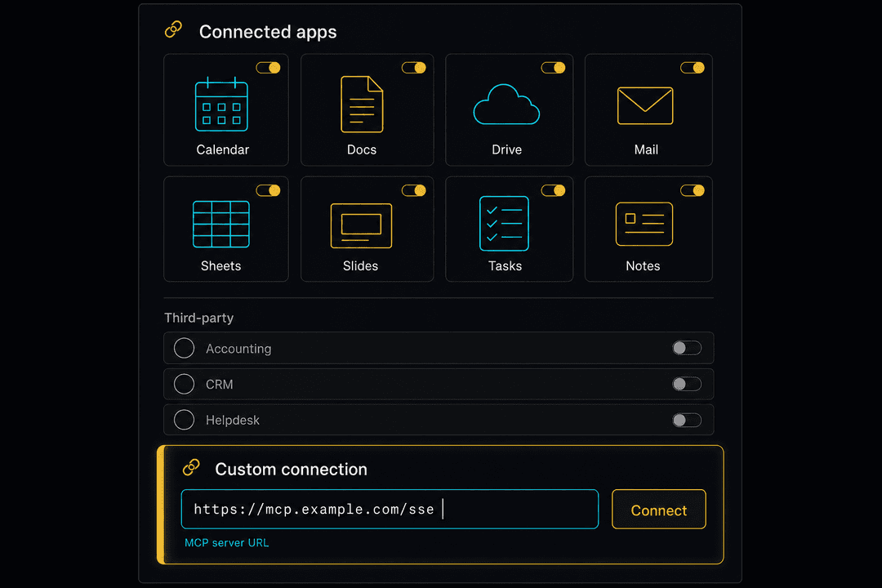Toggle off the Slides app switch

414,190
